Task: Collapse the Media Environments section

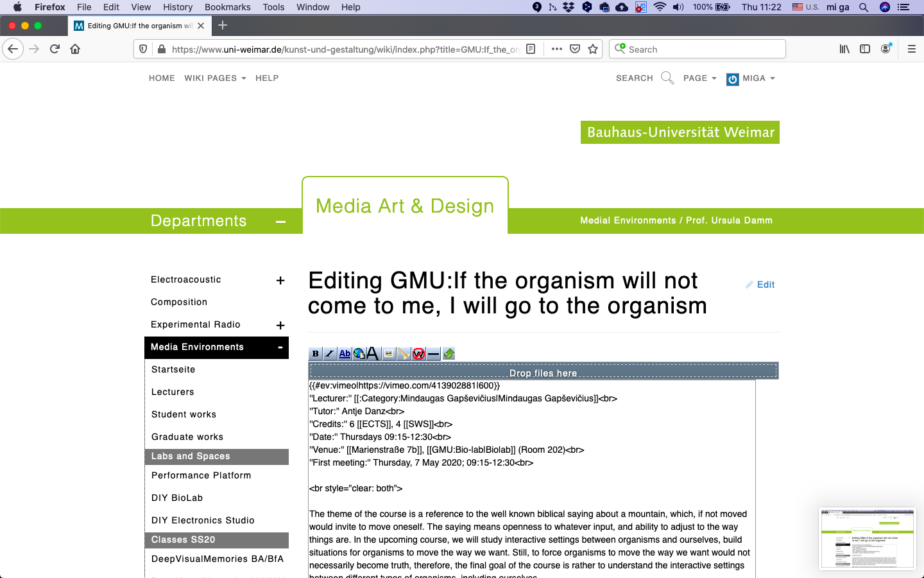Action: click(280, 347)
